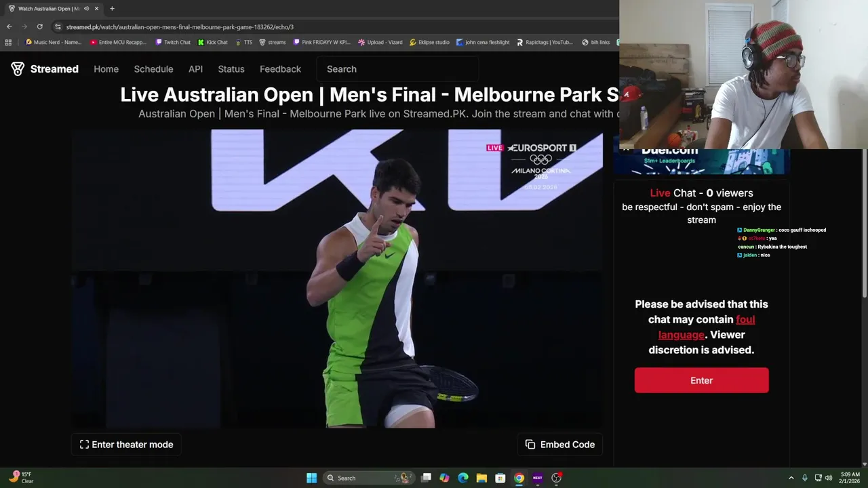This screenshot has width=868, height=488.
Task: Open Music Nerd bookmark
Action: tap(53, 42)
